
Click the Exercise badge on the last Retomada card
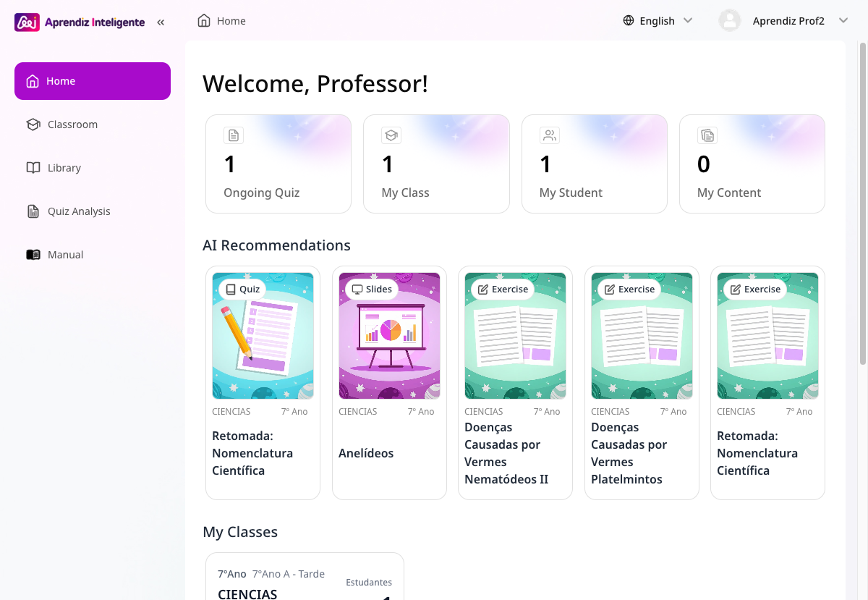(755, 289)
